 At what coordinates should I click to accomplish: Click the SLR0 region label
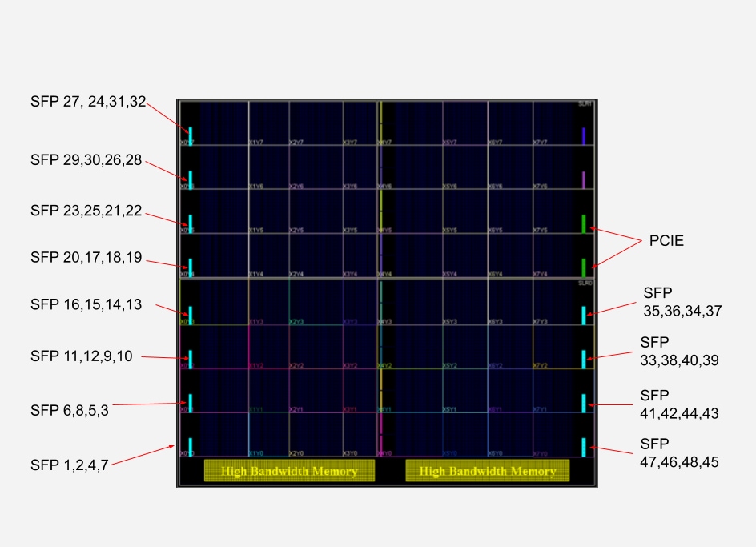click(585, 284)
